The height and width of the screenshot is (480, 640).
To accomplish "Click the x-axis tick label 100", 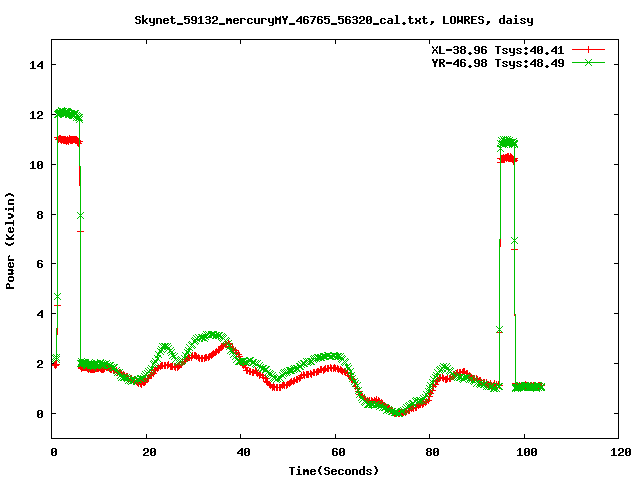I will tap(527, 452).
